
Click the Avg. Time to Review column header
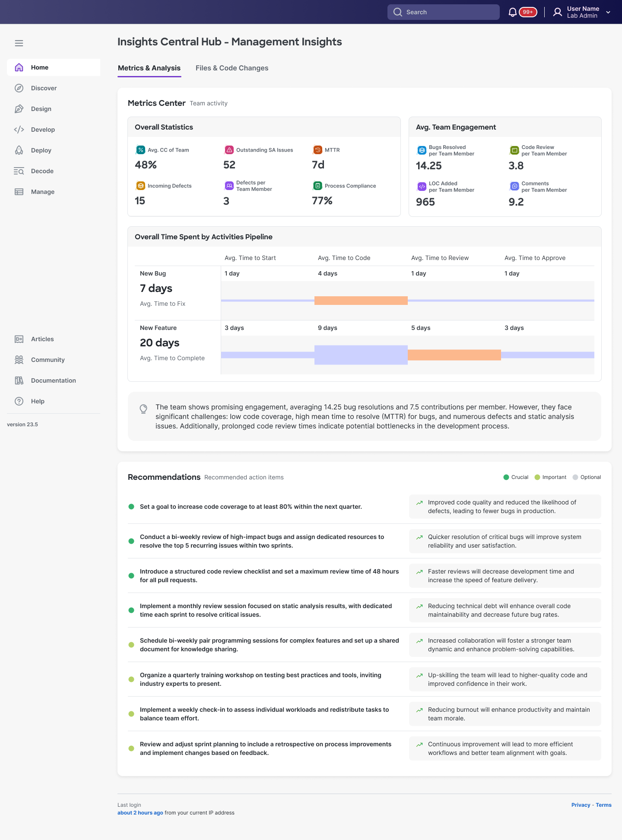point(440,258)
